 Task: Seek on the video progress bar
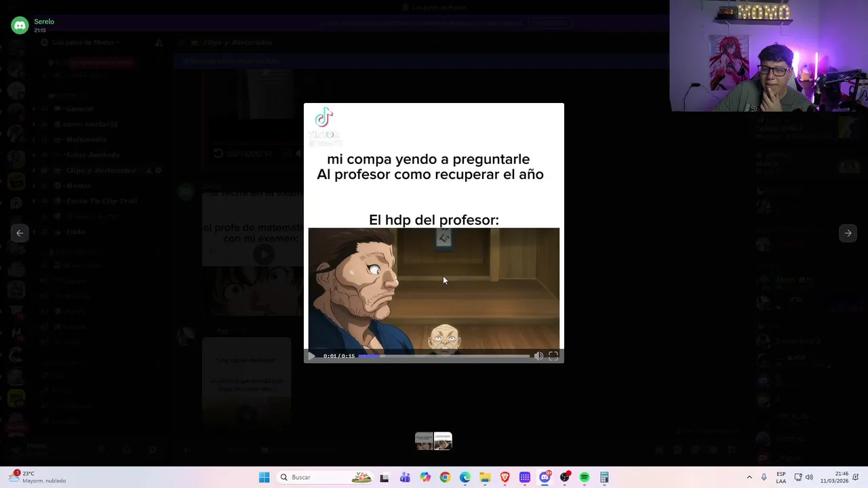tap(443, 356)
